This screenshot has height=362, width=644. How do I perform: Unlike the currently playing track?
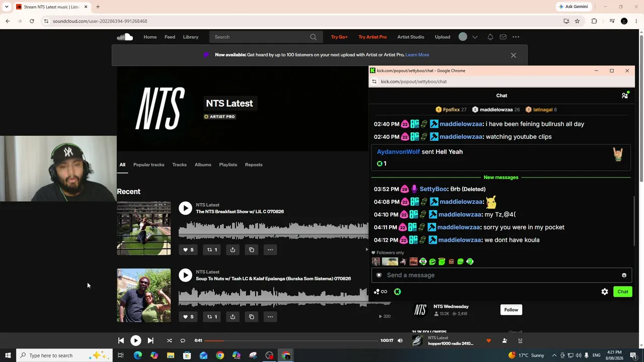[x=488, y=340]
